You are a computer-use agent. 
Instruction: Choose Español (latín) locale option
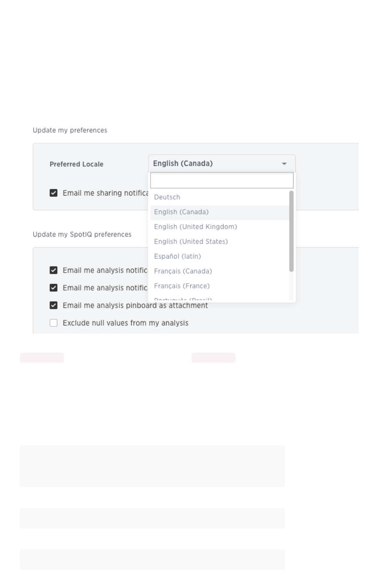(177, 256)
